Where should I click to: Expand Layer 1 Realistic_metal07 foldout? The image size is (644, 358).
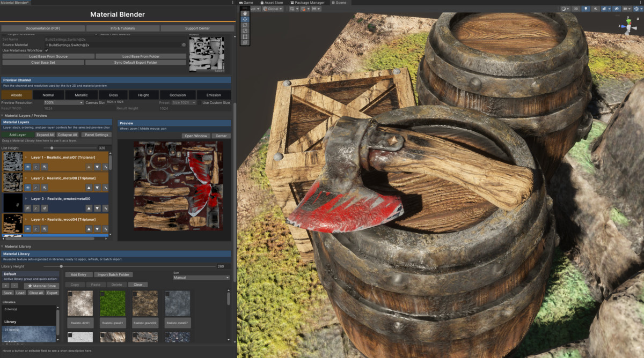point(26,157)
